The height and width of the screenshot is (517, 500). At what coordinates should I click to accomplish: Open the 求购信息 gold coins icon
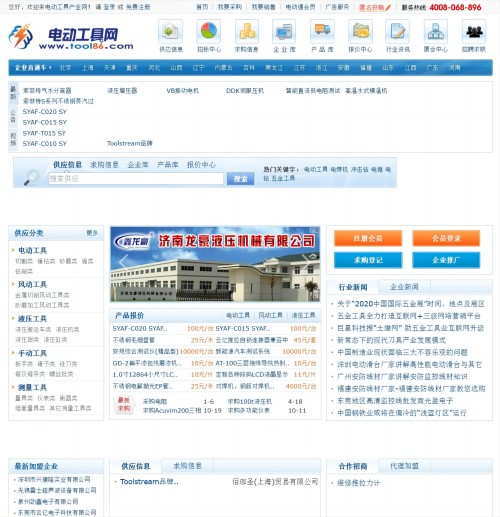click(x=247, y=32)
